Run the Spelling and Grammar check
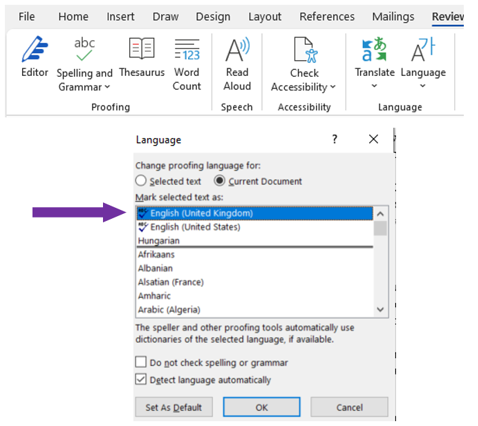 point(84,64)
